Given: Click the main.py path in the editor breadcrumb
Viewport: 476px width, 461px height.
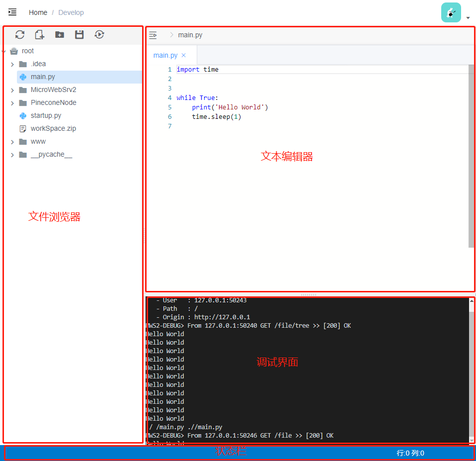Looking at the screenshot, I should (190, 35).
